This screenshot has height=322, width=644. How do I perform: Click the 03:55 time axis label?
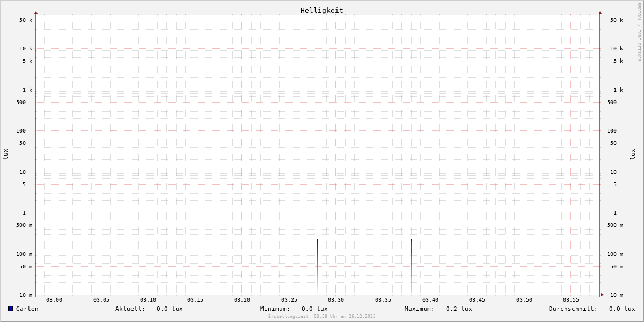point(571,299)
